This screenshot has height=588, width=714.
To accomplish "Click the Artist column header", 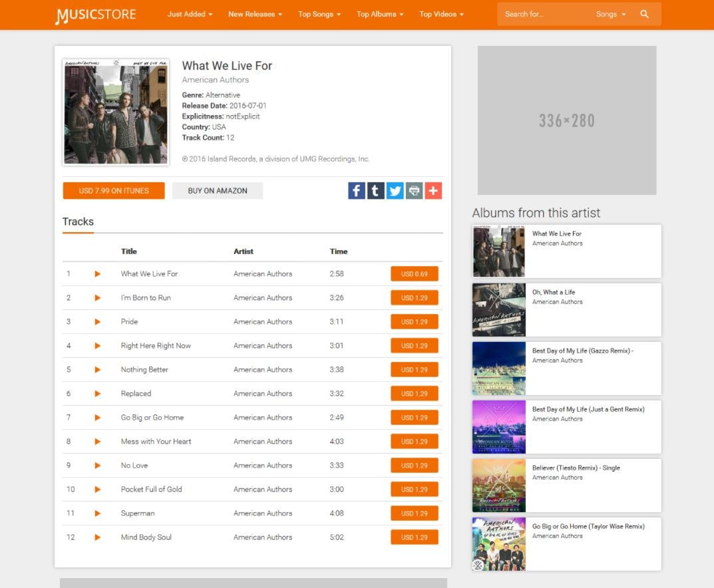I will [244, 251].
